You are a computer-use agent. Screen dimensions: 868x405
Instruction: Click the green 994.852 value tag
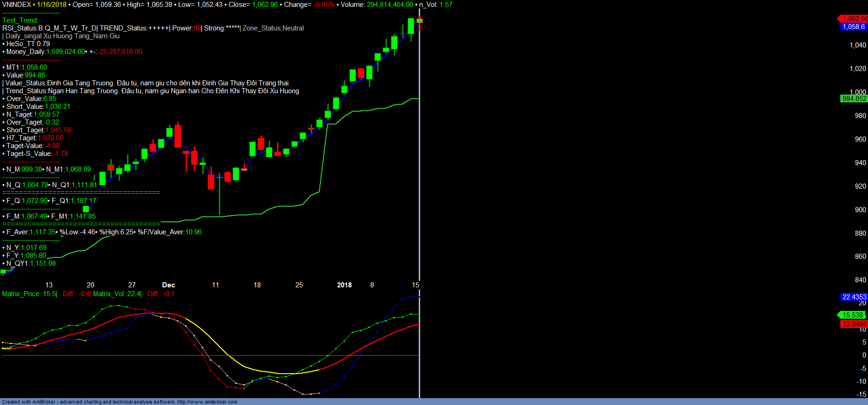click(x=854, y=99)
